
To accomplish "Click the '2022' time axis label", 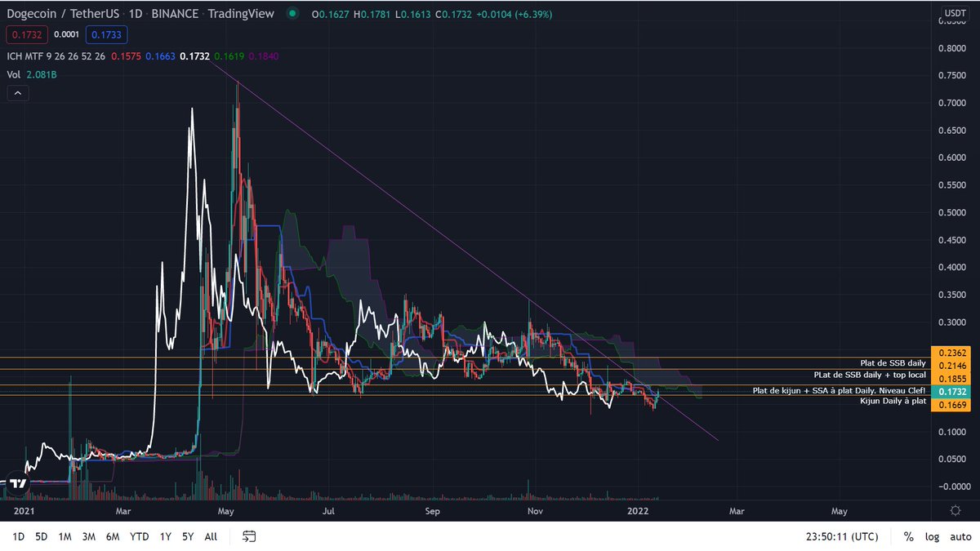I will 639,512.
